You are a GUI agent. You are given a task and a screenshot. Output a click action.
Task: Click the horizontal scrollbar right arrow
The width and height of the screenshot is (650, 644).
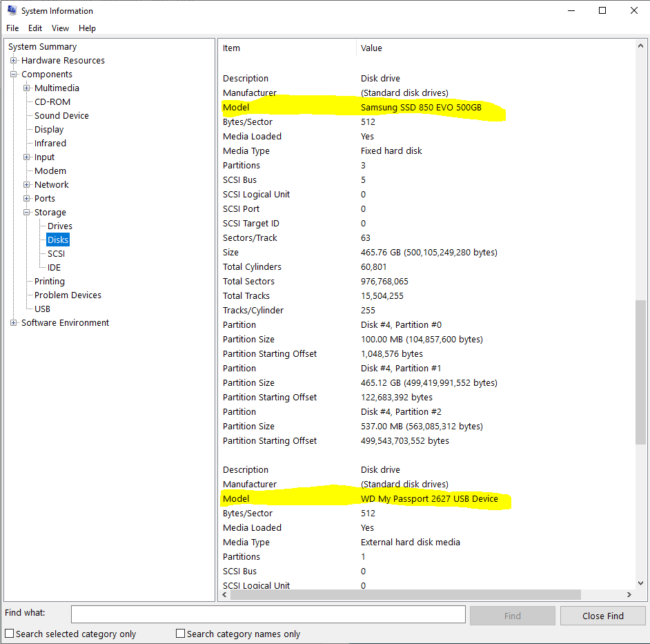click(x=629, y=595)
